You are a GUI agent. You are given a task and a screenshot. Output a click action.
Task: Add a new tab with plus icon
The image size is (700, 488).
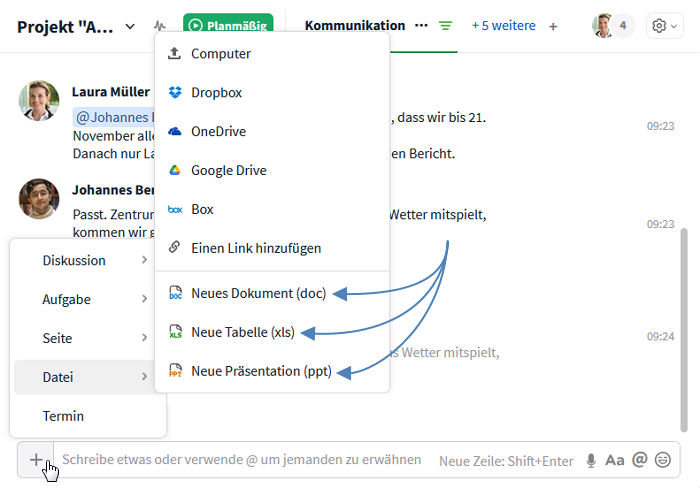tap(553, 26)
